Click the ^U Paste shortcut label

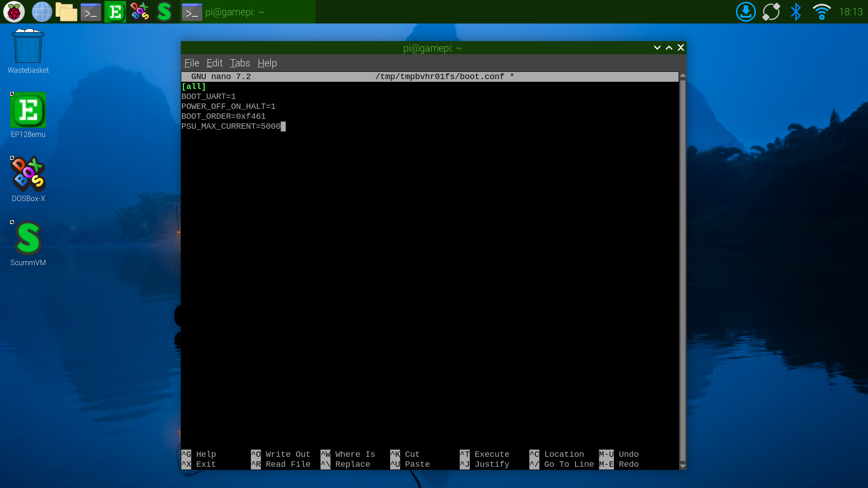click(x=410, y=464)
